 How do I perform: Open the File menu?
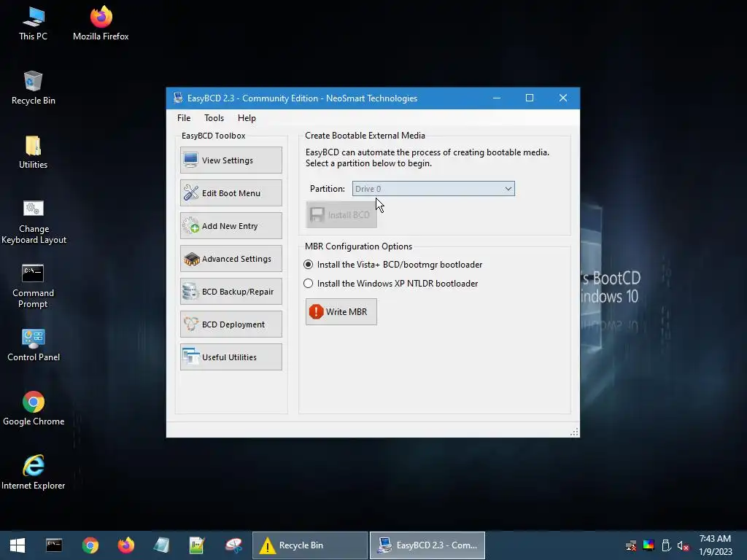tap(184, 118)
